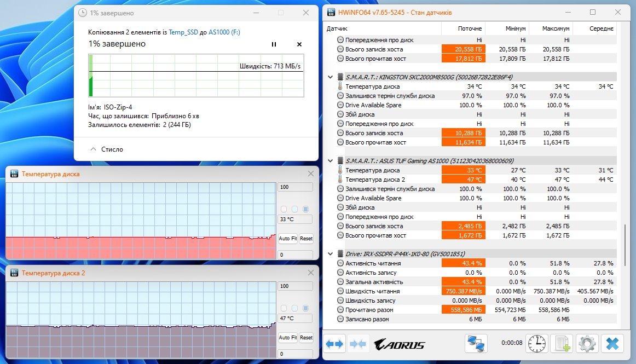The image size is (636, 364).
Task: Click the Середнє column header
Action: (594, 28)
